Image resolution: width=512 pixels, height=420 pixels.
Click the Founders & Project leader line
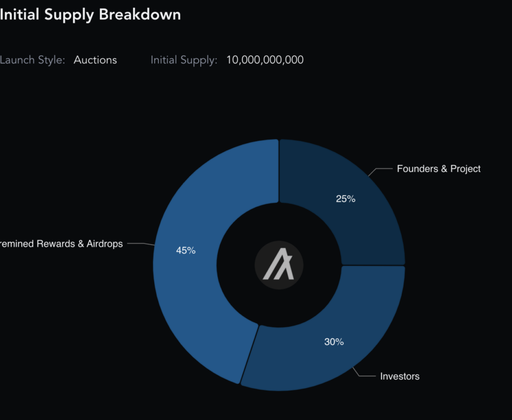click(x=379, y=171)
